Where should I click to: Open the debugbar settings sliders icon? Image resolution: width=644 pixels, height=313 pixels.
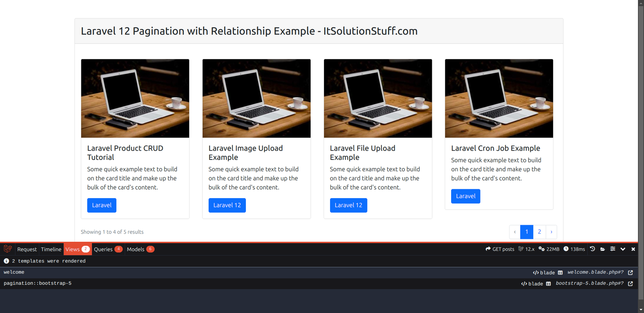pos(613,249)
